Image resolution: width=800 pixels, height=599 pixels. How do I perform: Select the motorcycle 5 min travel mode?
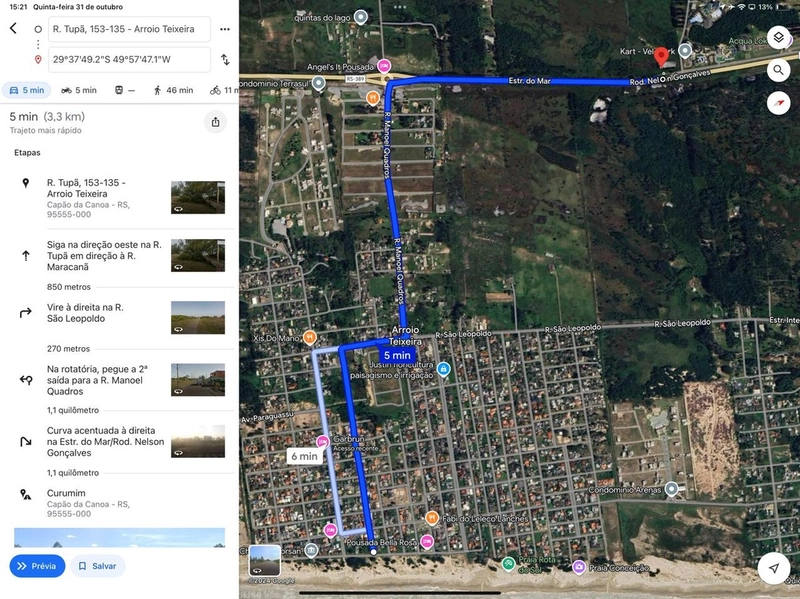(79, 90)
